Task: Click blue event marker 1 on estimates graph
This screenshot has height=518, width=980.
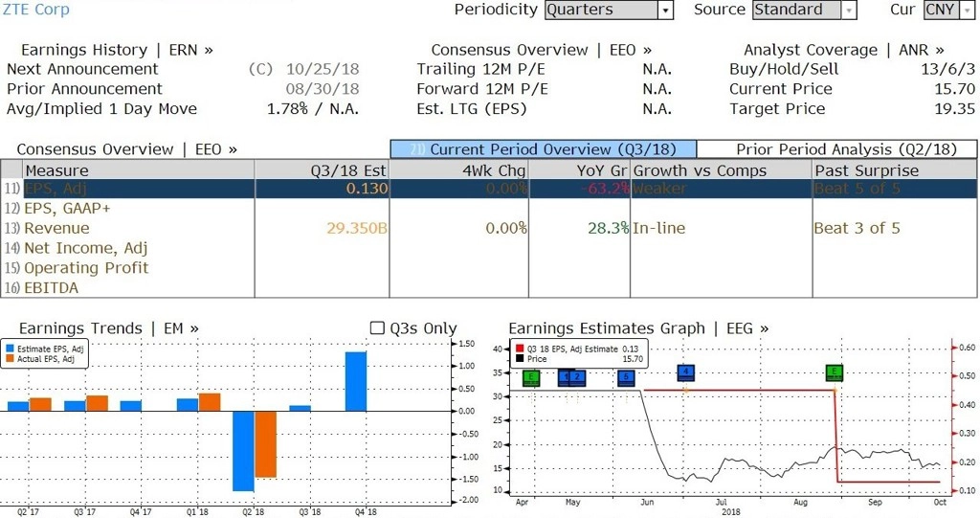Action: coord(565,377)
